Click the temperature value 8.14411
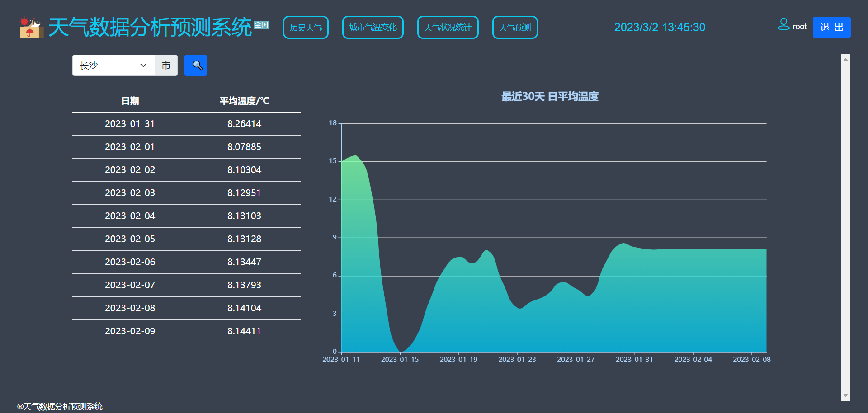This screenshot has width=868, height=413. [244, 331]
